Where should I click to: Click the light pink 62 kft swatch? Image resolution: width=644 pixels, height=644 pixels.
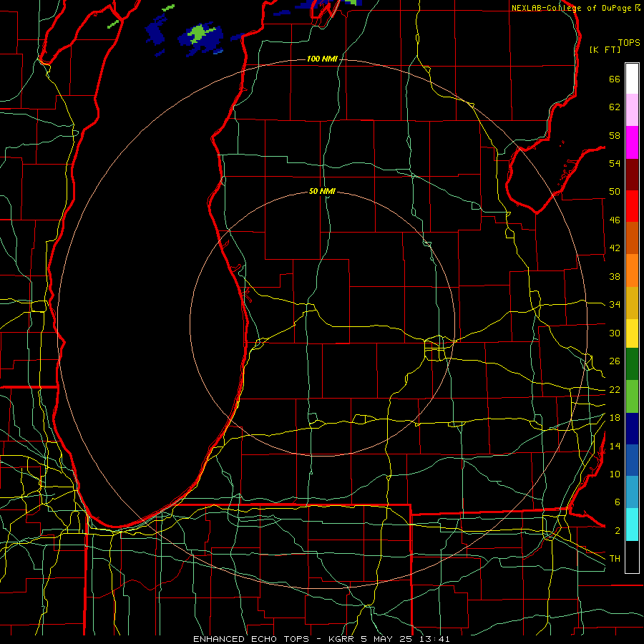coord(632,110)
